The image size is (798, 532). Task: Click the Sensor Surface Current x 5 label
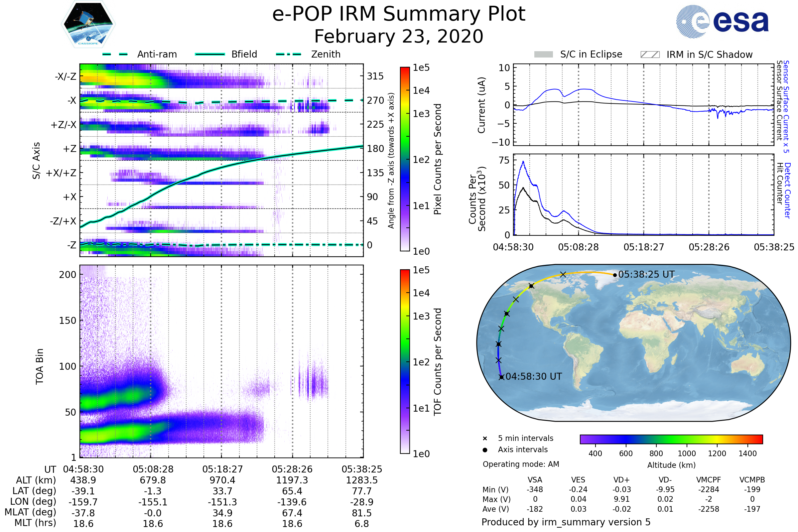tap(786, 106)
